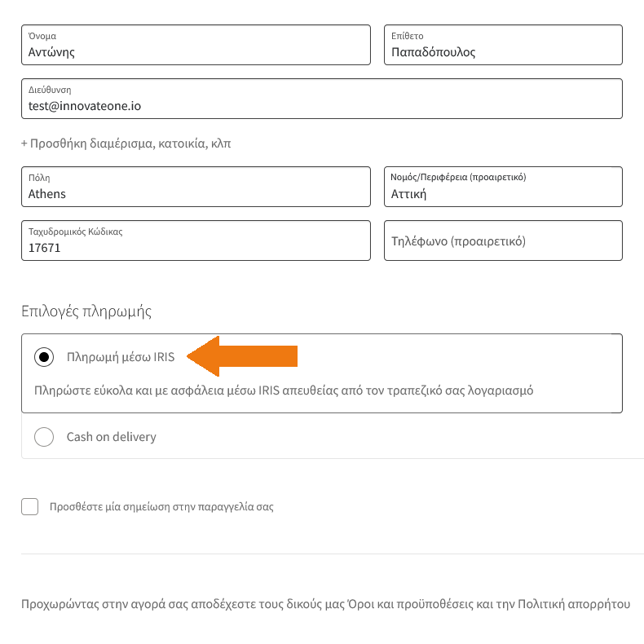Select the Πληρωμή μέσω IRIS radio button
This screenshot has height=644, width=644.
(x=44, y=357)
